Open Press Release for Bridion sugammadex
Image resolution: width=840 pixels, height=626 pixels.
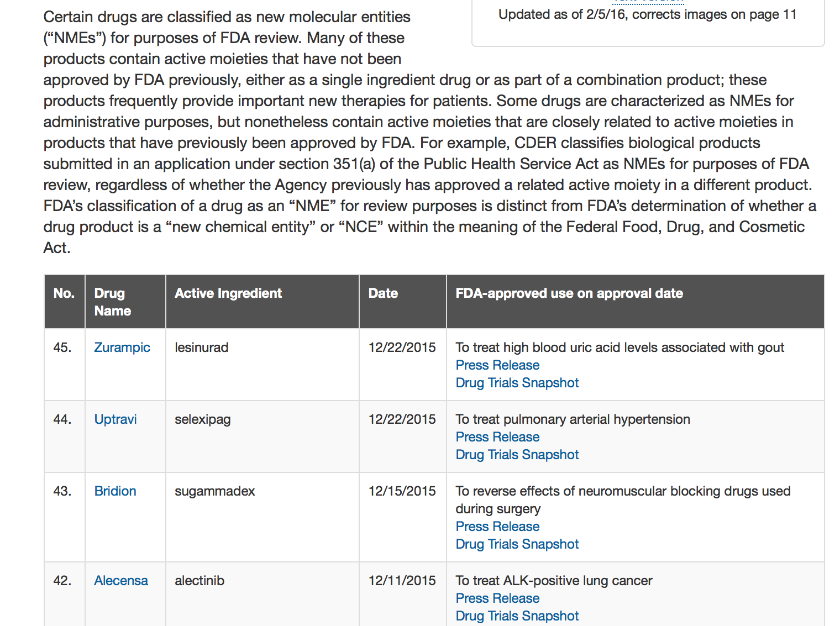[497, 527]
